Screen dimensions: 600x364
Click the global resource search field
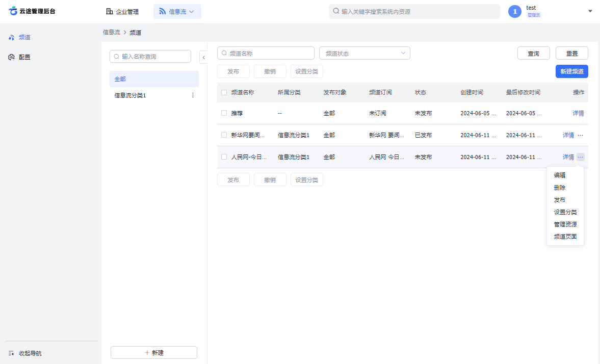(x=414, y=12)
